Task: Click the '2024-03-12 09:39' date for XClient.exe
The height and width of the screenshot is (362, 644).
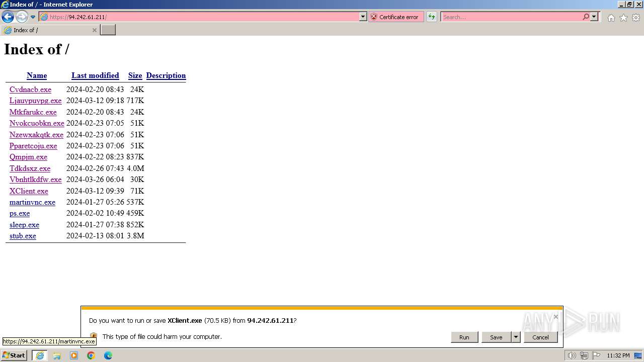Action: [95, 191]
